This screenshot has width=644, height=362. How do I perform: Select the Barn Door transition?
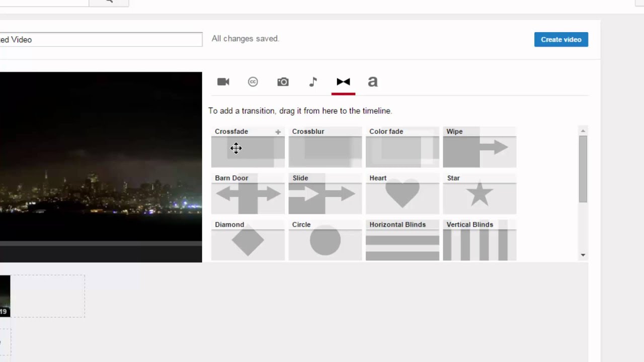click(248, 194)
